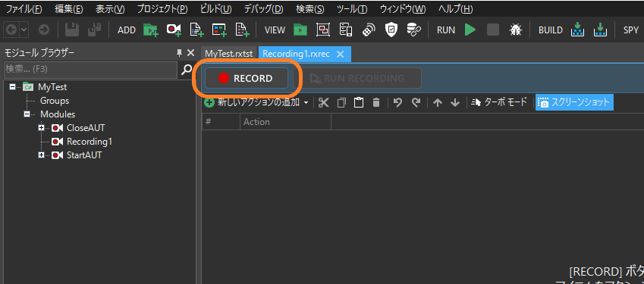Toggle ターボ モード
Screen dimensions: 644x284
pyautogui.click(x=499, y=102)
